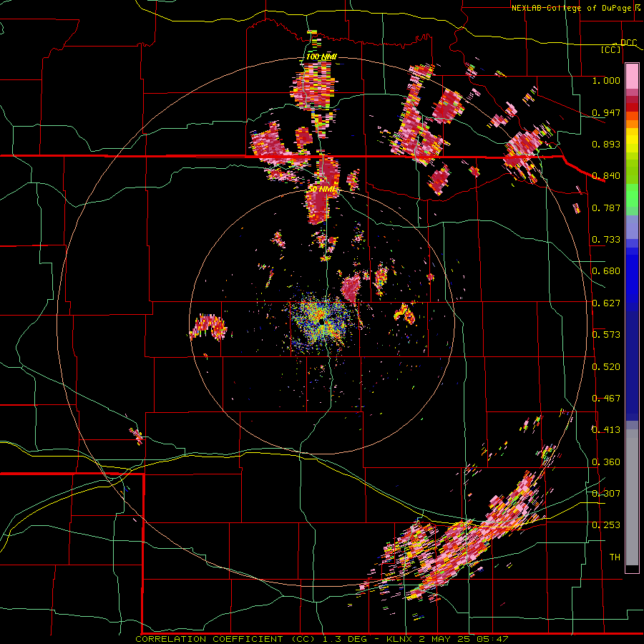Click the gray bottom segment of color bar
This screenshot has width=644, height=644.
pos(632,497)
